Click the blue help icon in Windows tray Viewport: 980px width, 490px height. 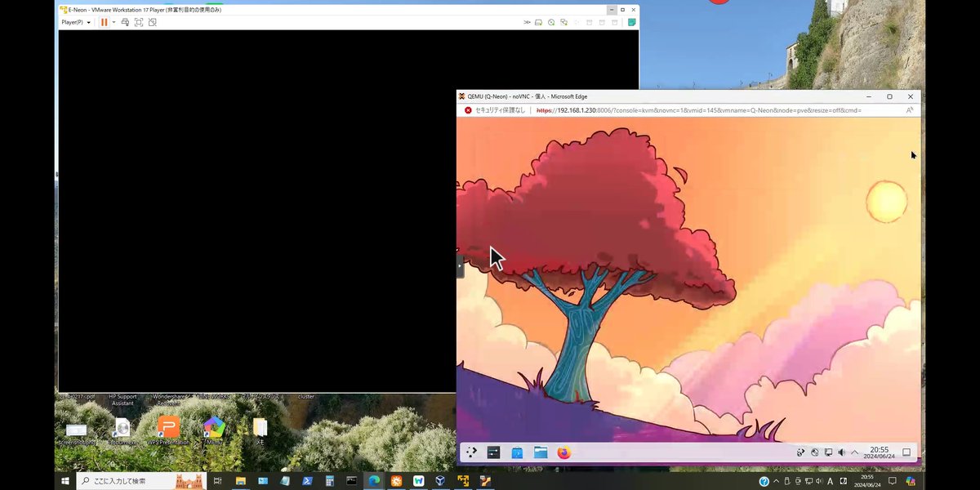[764, 481]
